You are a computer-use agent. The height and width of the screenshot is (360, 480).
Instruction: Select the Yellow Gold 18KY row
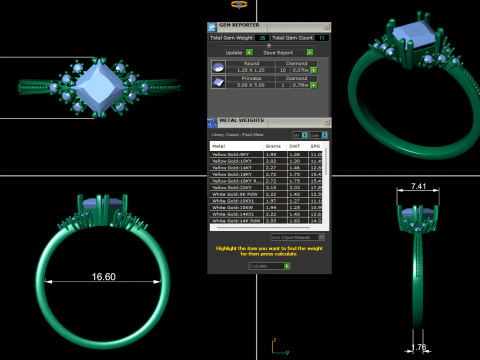(x=267, y=174)
